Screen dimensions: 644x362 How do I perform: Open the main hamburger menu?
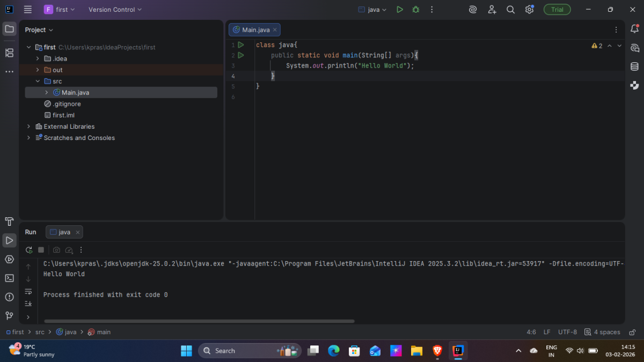pyautogui.click(x=28, y=10)
